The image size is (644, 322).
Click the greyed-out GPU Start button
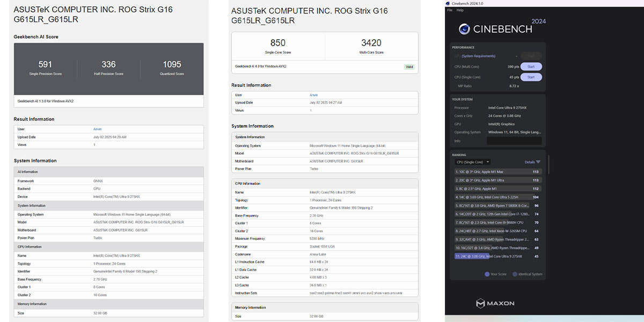coord(531,56)
